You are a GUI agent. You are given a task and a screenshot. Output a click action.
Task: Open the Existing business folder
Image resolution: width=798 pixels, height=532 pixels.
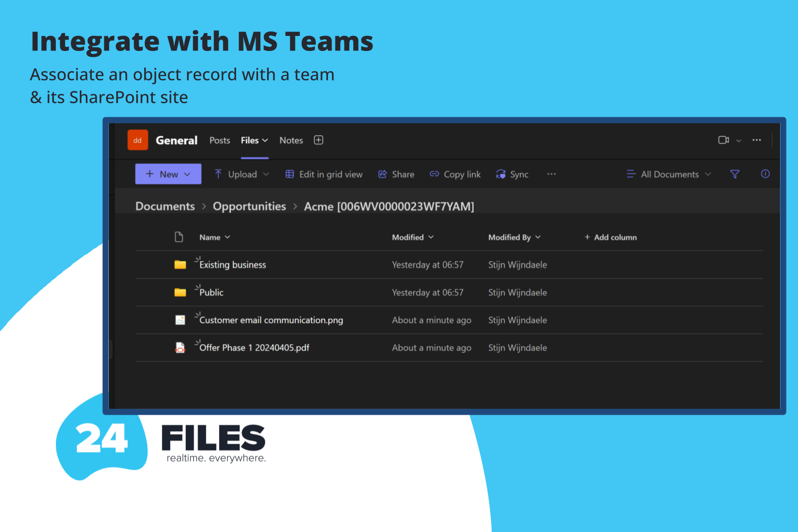tap(233, 265)
